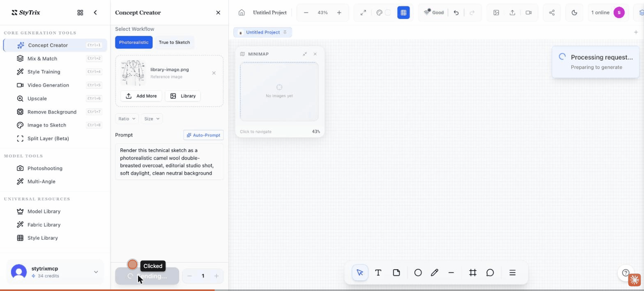644x291 pixels.
Task: Remove the library-image.png reference image
Action: tap(214, 73)
